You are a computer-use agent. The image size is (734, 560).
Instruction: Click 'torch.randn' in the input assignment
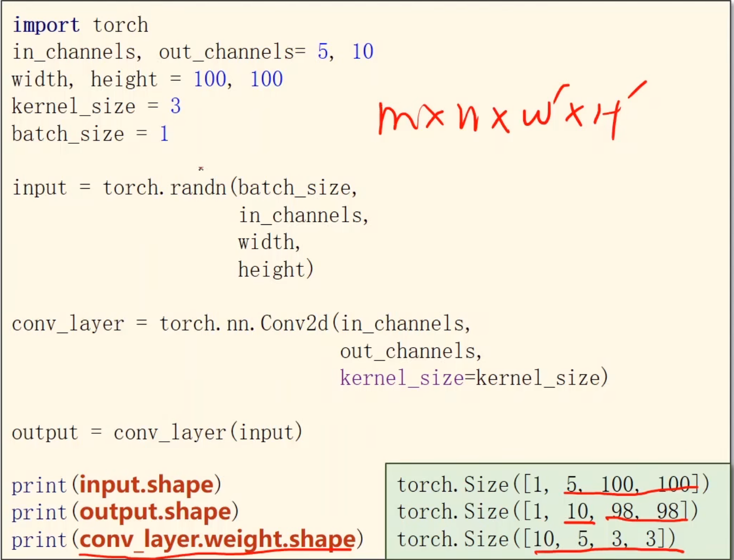164,188
